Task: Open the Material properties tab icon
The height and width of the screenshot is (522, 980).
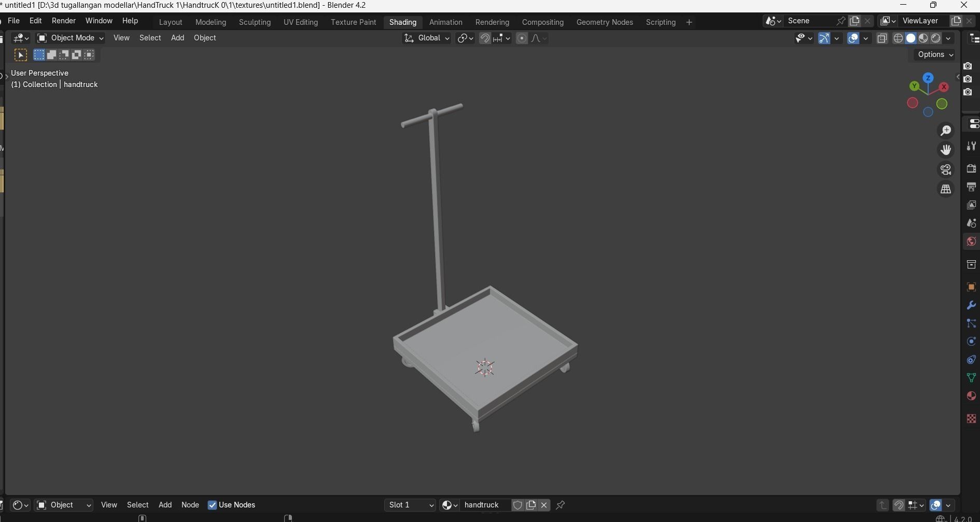Action: 971,396
